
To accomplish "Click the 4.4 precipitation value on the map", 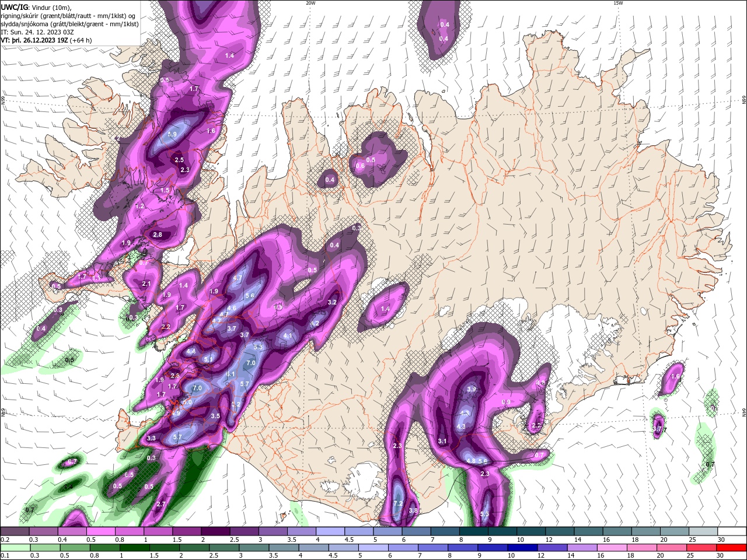I will pos(191,352).
